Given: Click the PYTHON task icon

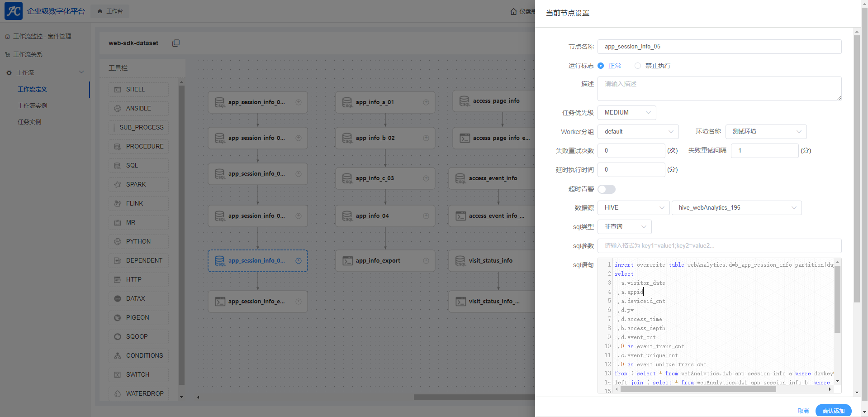Looking at the screenshot, I should pyautogui.click(x=118, y=242).
